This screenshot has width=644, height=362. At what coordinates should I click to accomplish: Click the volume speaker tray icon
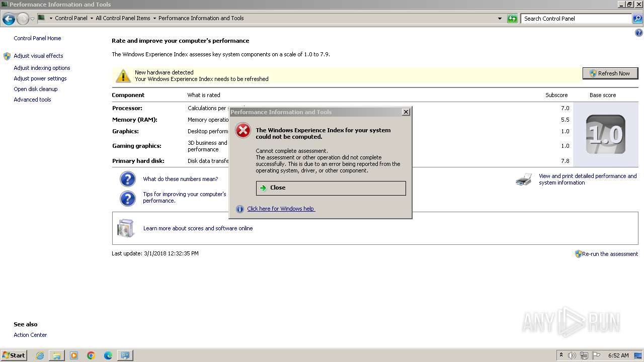[x=572, y=355]
